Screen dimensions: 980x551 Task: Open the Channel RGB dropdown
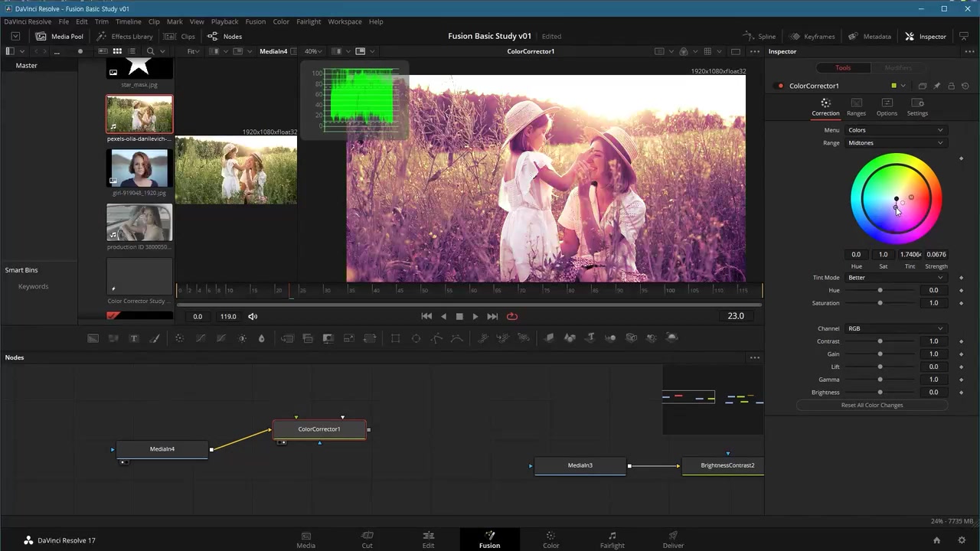pyautogui.click(x=895, y=329)
